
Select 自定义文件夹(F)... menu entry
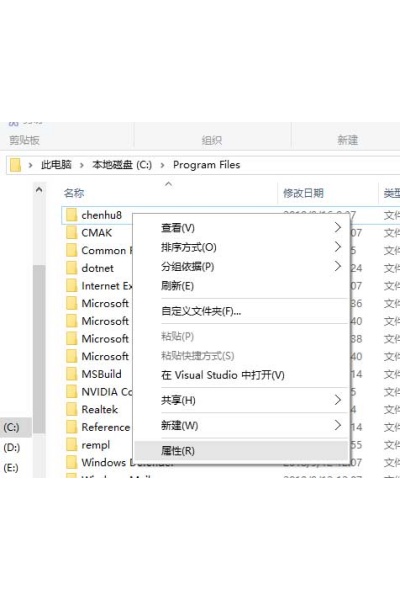(241, 311)
